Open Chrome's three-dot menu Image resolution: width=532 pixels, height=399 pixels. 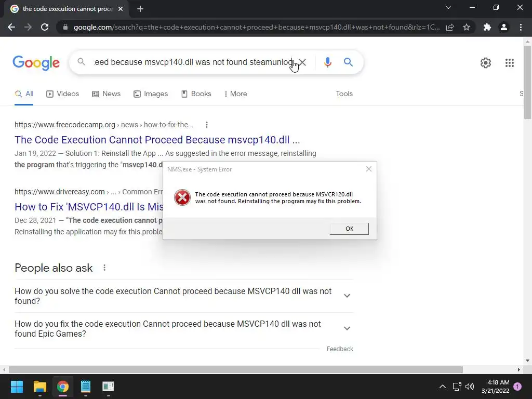point(521,27)
